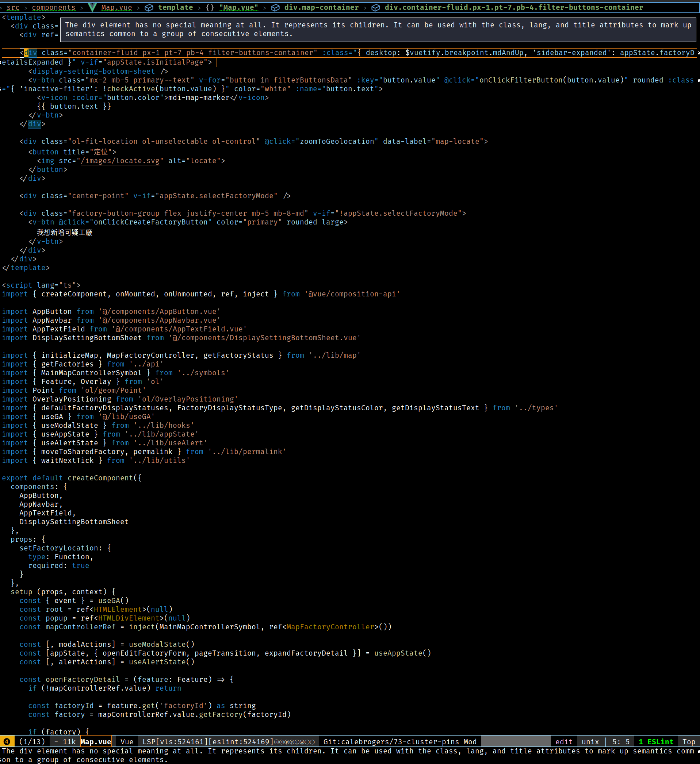Click the '11k' file size in modeline

69,742
